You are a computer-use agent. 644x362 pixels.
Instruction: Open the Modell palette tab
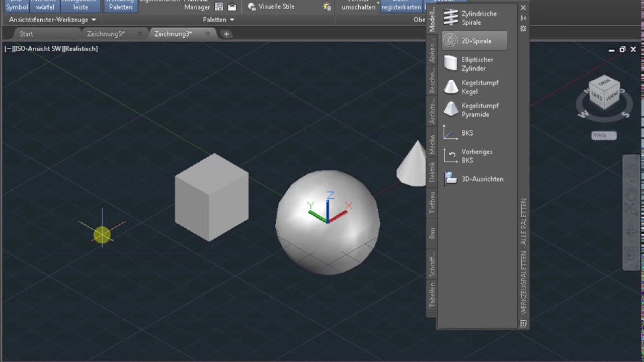(432, 19)
